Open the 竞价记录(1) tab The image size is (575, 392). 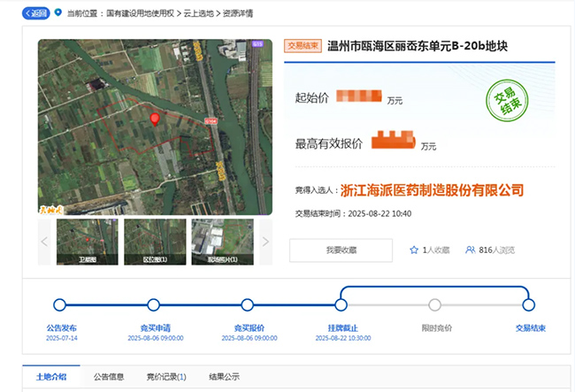click(166, 377)
